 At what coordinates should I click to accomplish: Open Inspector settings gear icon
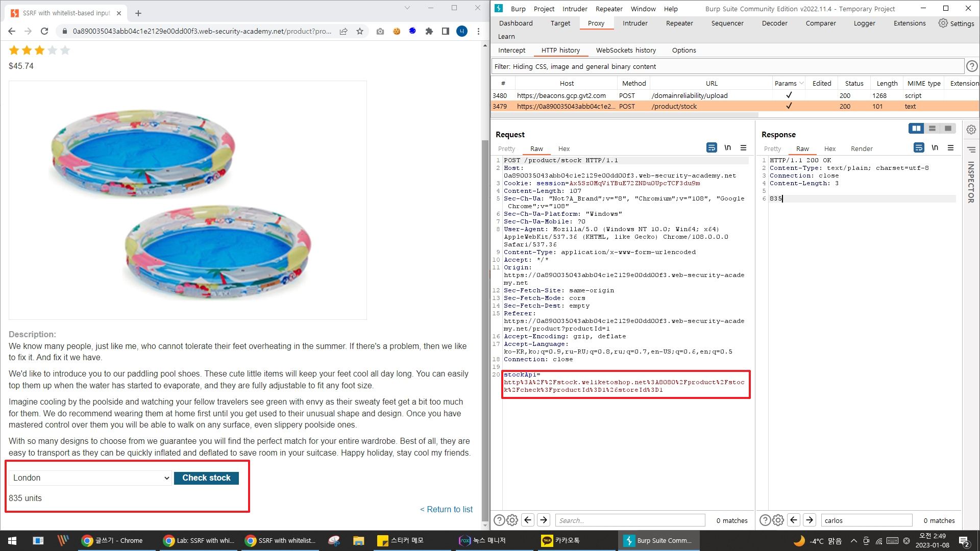tap(971, 130)
